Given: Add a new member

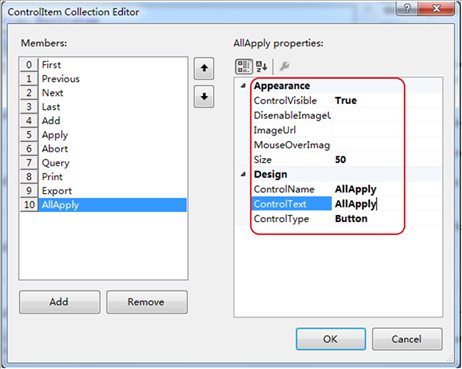Looking at the screenshot, I should coord(59,302).
